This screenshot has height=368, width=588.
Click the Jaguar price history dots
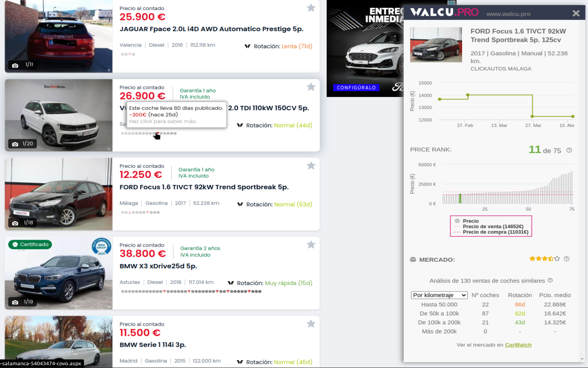pyautogui.click(x=128, y=54)
